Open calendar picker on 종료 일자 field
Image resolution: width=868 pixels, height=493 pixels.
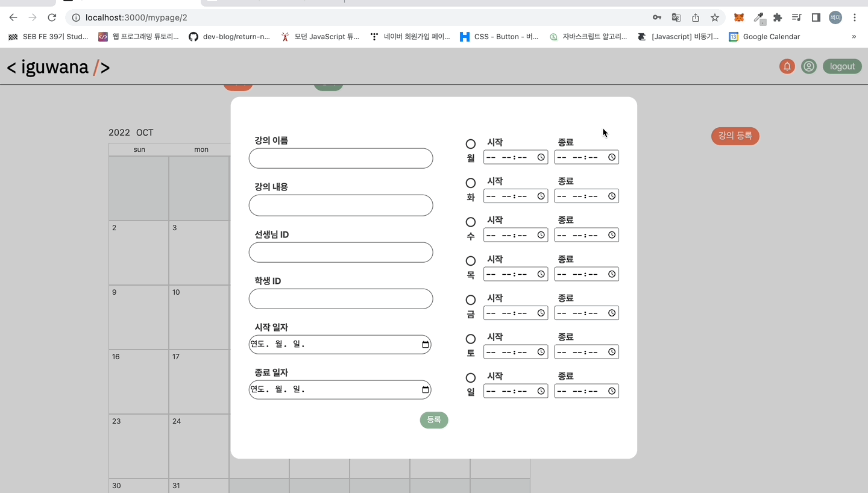tap(426, 390)
